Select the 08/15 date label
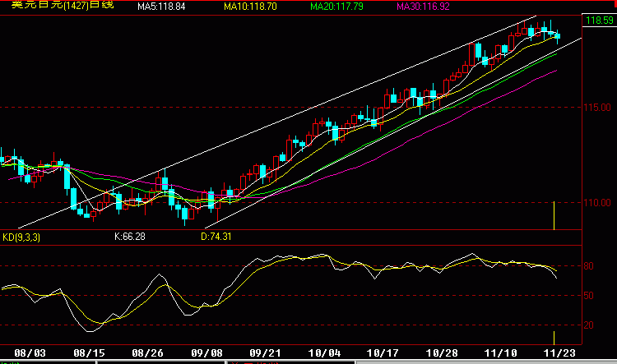This screenshot has height=364, width=617. [x=90, y=353]
